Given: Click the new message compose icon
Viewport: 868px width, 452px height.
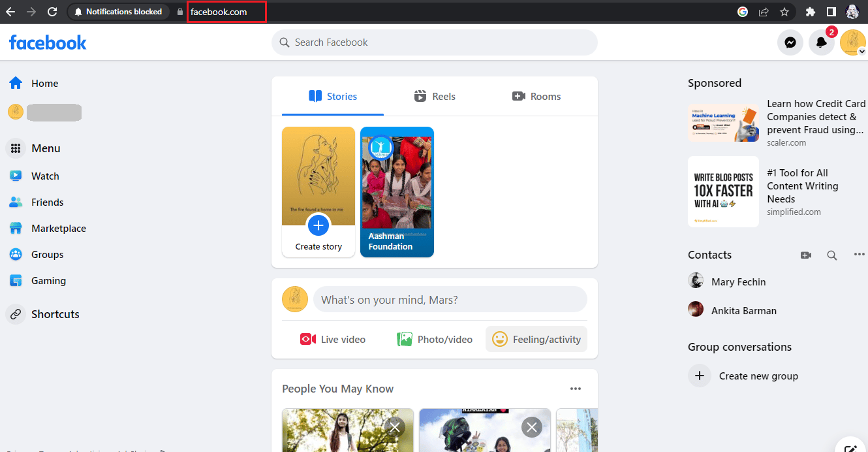Looking at the screenshot, I should (x=850, y=447).
